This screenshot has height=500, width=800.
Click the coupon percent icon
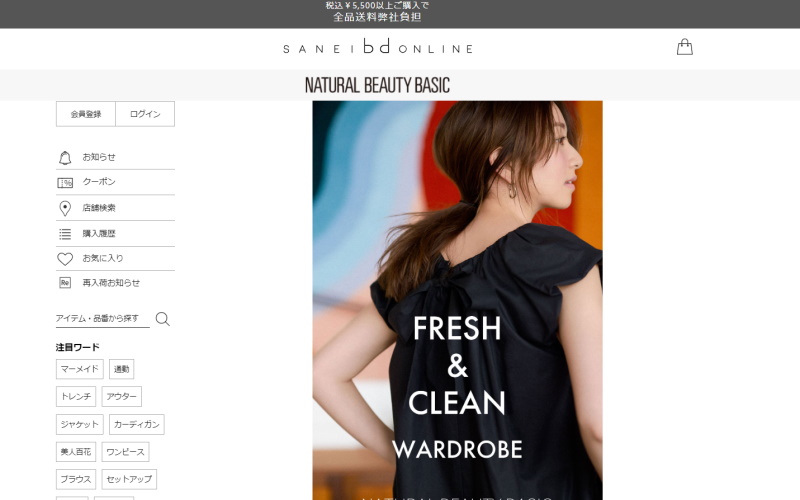65,183
